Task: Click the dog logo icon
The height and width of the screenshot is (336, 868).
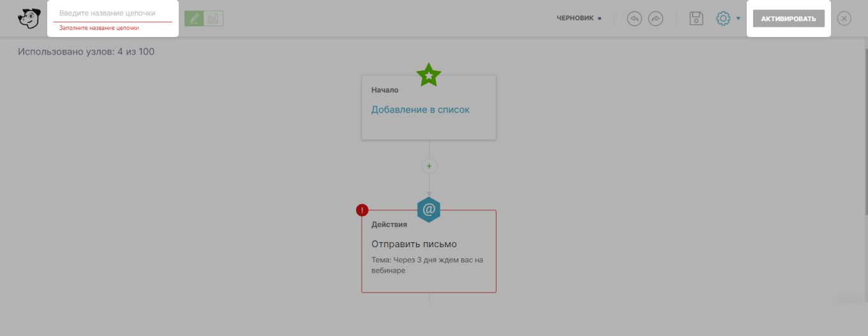Action: [x=28, y=19]
